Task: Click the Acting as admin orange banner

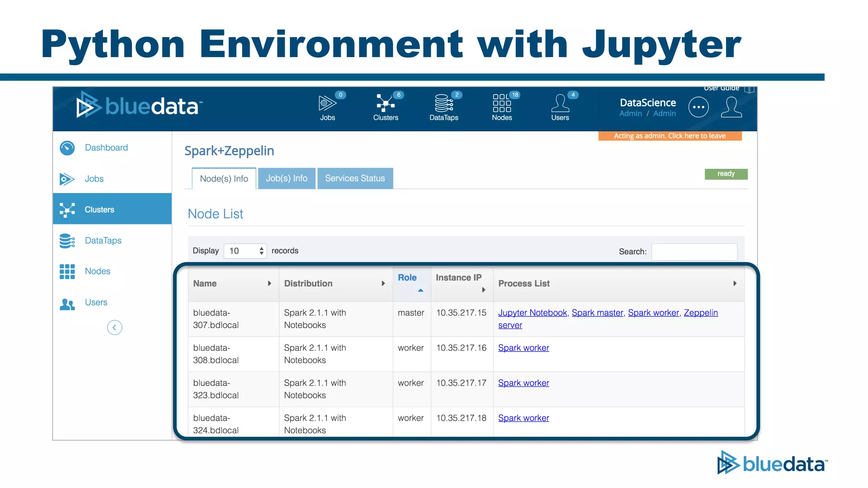Action: click(670, 136)
